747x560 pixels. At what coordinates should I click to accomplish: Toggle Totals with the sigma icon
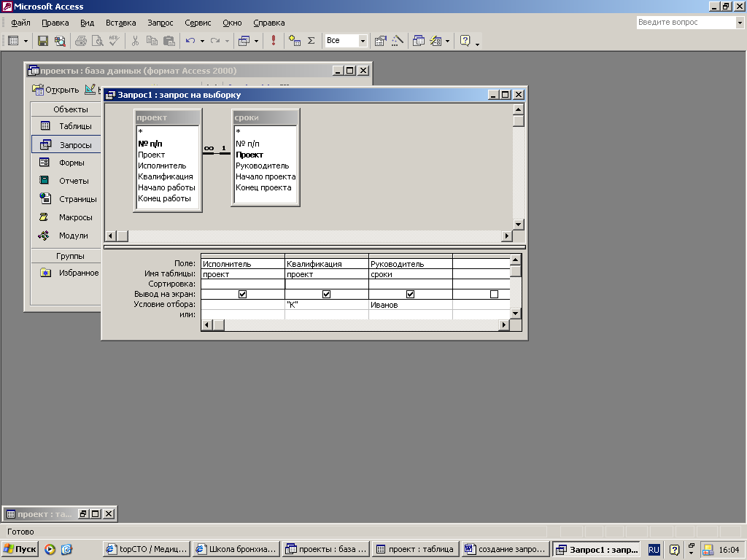(x=311, y=41)
